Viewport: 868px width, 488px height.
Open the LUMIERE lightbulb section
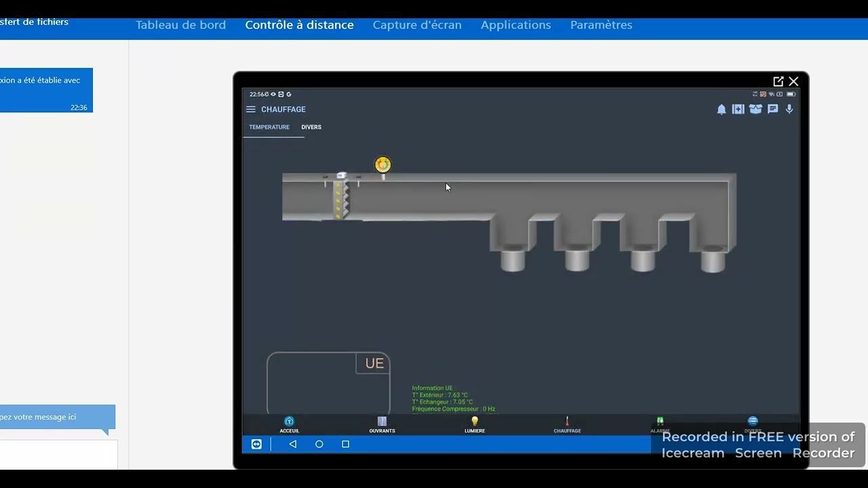pos(475,424)
